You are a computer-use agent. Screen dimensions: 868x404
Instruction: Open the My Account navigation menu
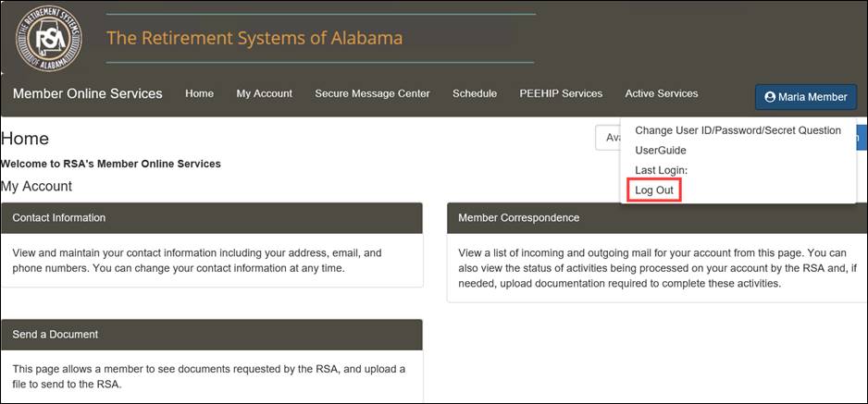click(x=264, y=94)
